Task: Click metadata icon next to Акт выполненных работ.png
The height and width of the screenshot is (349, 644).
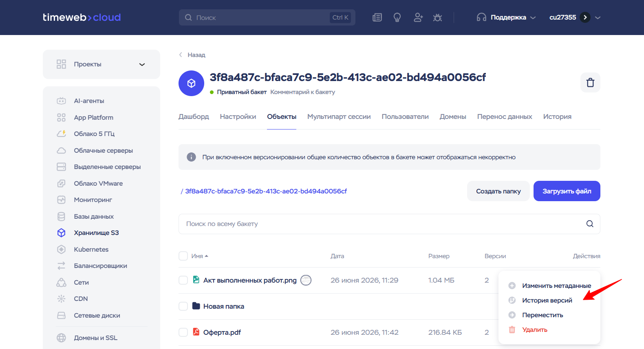Action: point(306,280)
